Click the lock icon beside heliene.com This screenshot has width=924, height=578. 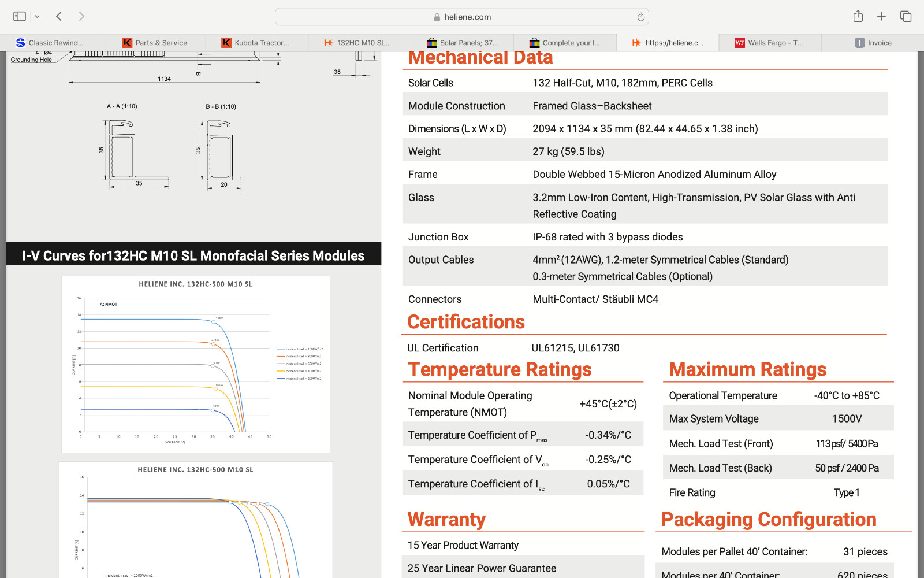pyautogui.click(x=437, y=17)
